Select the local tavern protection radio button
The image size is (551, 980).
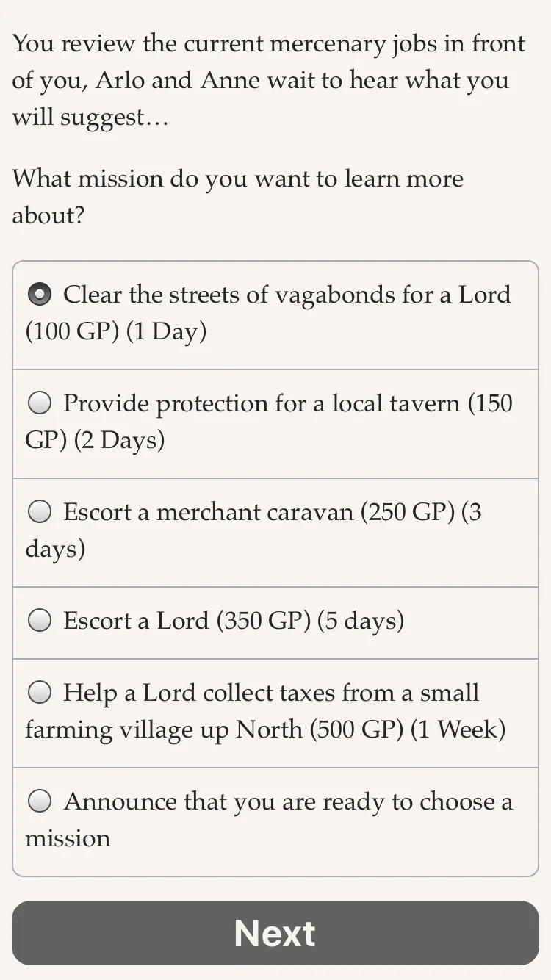[40, 403]
